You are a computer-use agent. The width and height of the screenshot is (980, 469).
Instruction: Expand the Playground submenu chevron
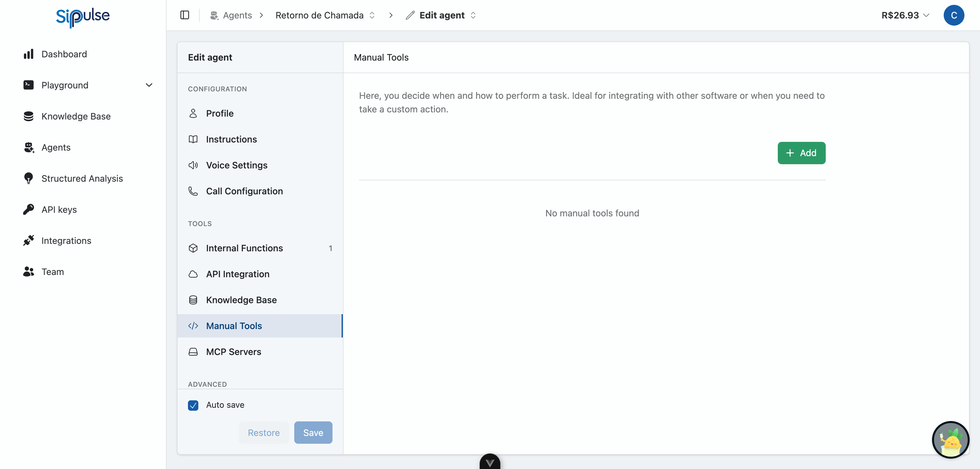tap(149, 85)
